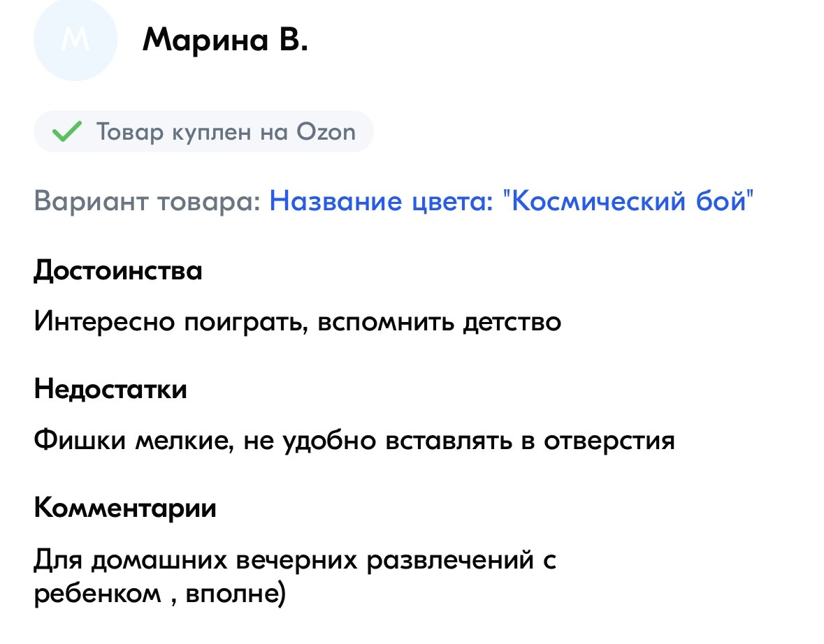
Task: Click the word "детство" in the advantages line
Action: (x=512, y=321)
